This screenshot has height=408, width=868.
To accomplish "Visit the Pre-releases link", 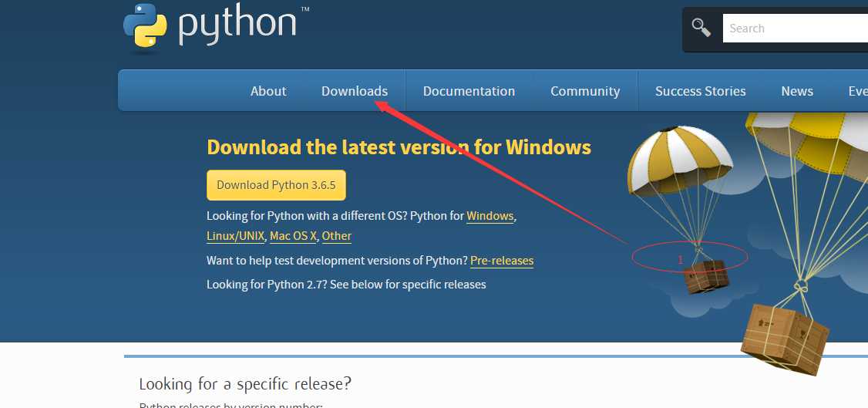I will 502,261.
